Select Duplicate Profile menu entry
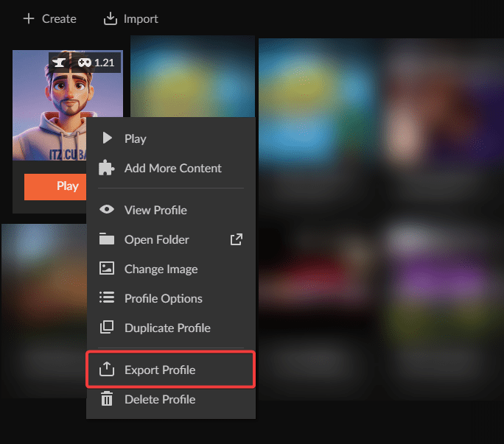 coord(167,328)
